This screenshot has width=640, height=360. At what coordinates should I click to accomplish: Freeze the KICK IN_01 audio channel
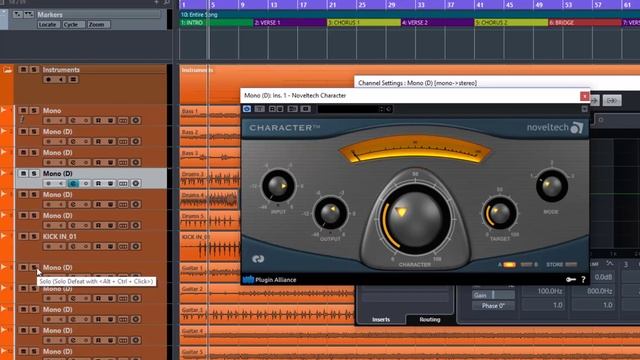click(x=136, y=247)
